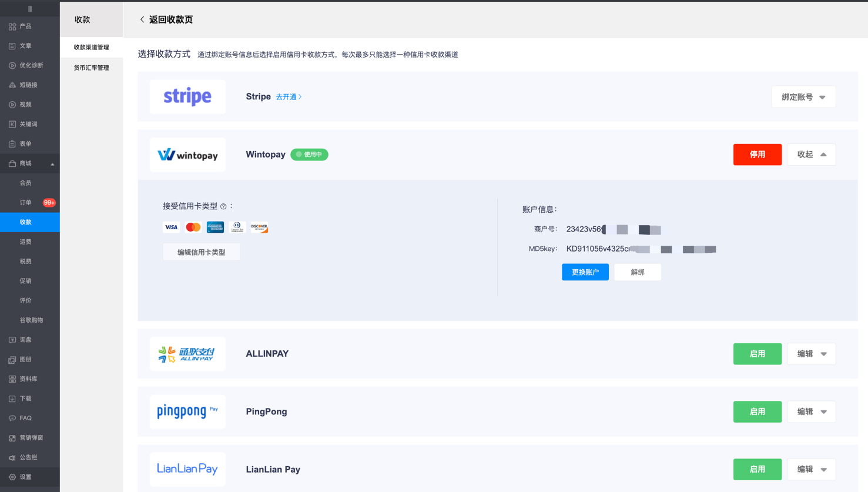Enable PingPong with the 启用 button
Screen dimensions: 868x492
click(757, 411)
